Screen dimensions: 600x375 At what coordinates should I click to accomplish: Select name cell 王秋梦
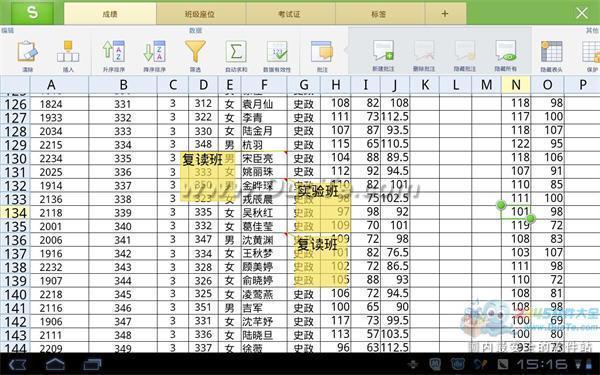(264, 254)
